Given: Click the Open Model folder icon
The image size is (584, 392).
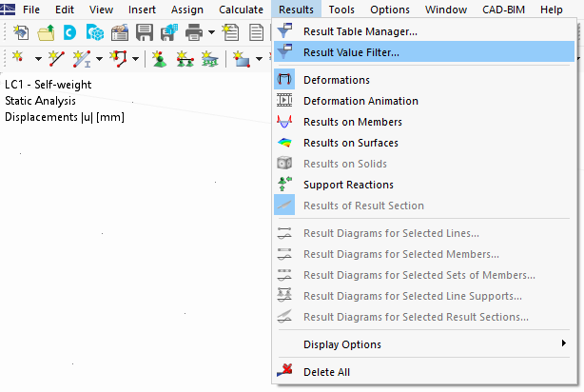Looking at the screenshot, I should [x=45, y=32].
